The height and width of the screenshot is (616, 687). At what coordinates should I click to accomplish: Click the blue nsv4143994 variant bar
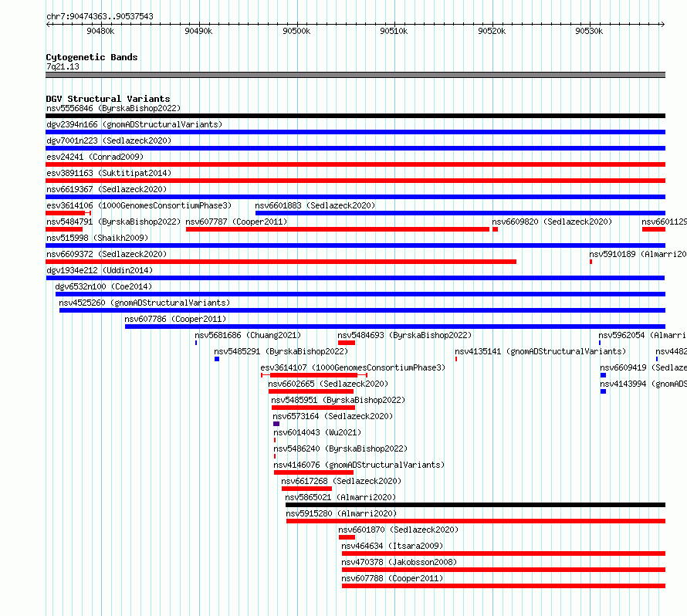tap(604, 391)
